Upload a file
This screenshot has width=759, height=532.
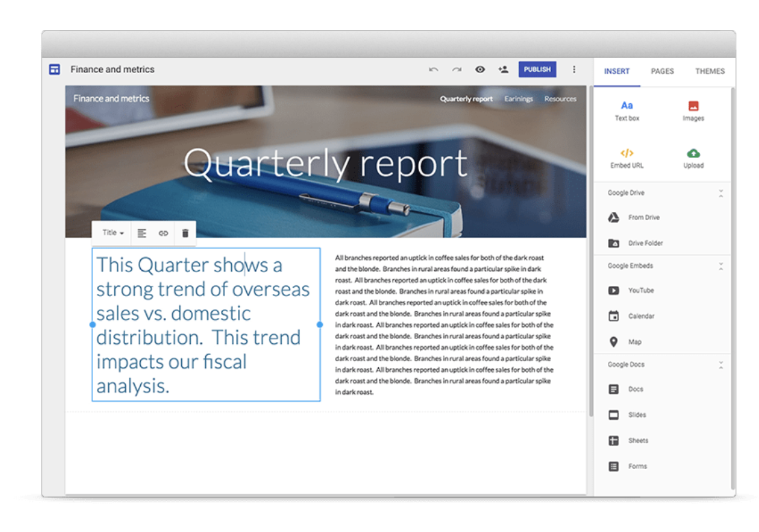(693, 158)
